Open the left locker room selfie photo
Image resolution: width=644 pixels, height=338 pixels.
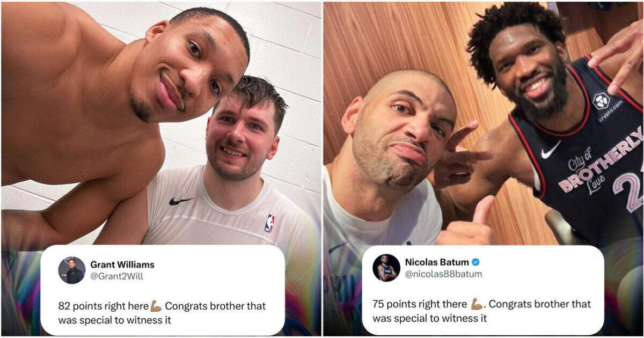[161, 123]
